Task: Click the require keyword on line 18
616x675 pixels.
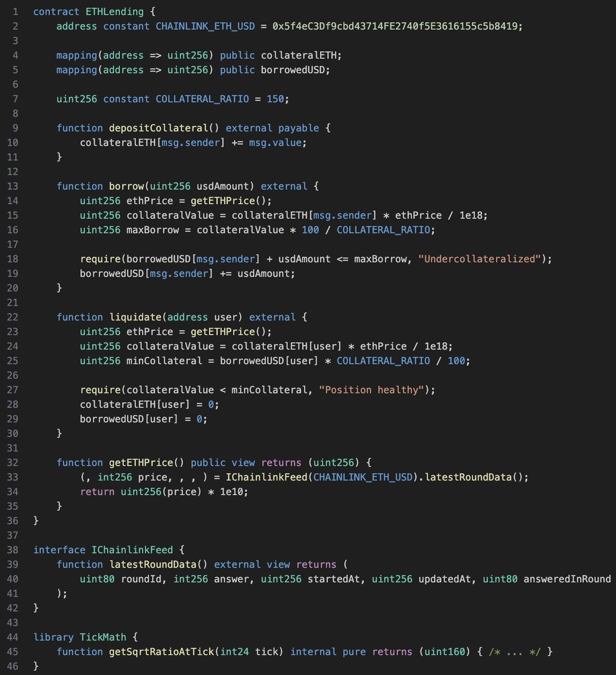Action: 100,259
